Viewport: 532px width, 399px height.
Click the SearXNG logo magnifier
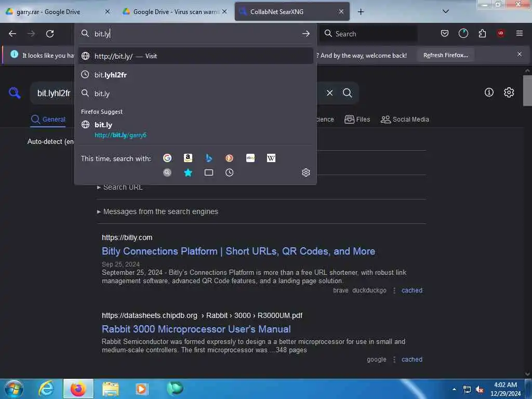[x=15, y=92]
